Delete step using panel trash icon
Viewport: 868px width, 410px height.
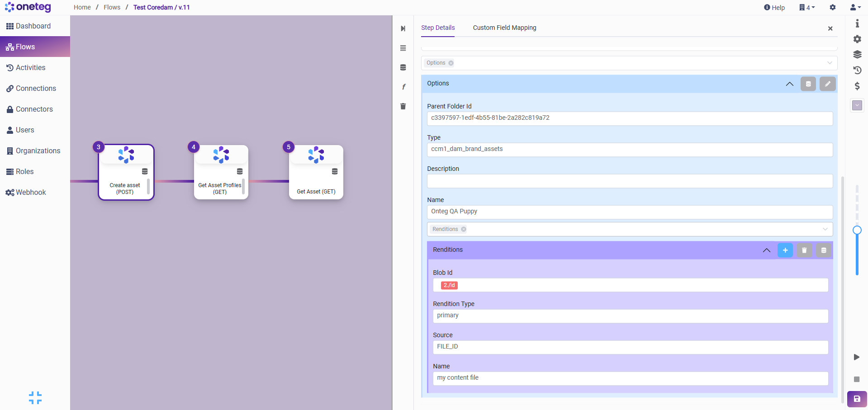tap(403, 106)
